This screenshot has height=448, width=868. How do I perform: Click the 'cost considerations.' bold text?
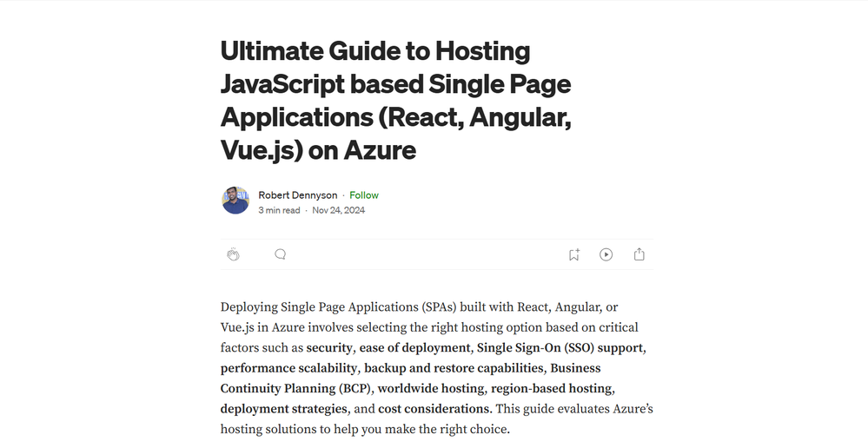(435, 409)
